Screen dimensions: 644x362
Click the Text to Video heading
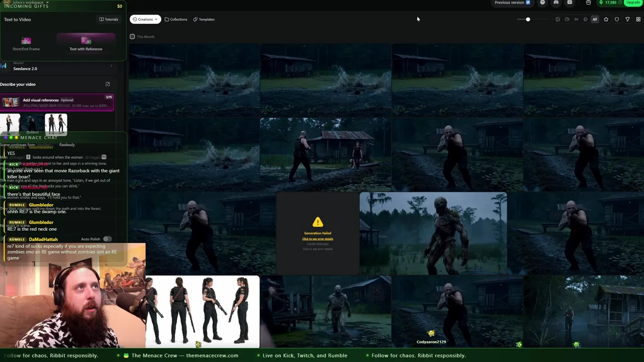18,20
